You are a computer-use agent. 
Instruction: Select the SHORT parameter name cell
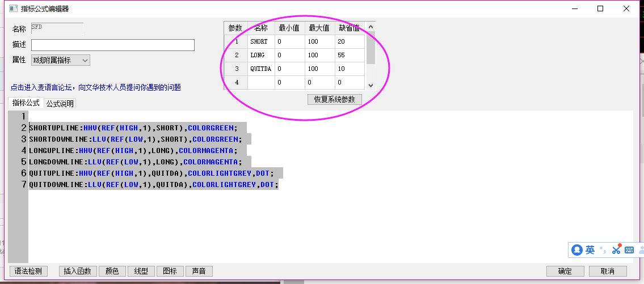coord(261,41)
